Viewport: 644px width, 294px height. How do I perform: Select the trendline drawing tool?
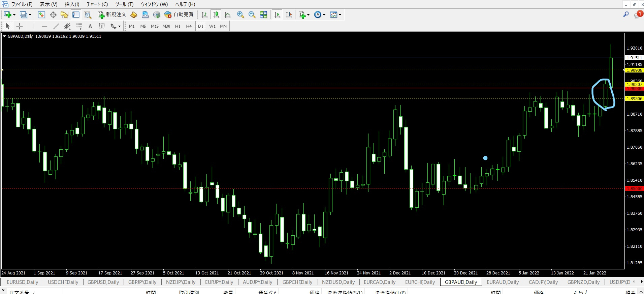tap(56, 26)
